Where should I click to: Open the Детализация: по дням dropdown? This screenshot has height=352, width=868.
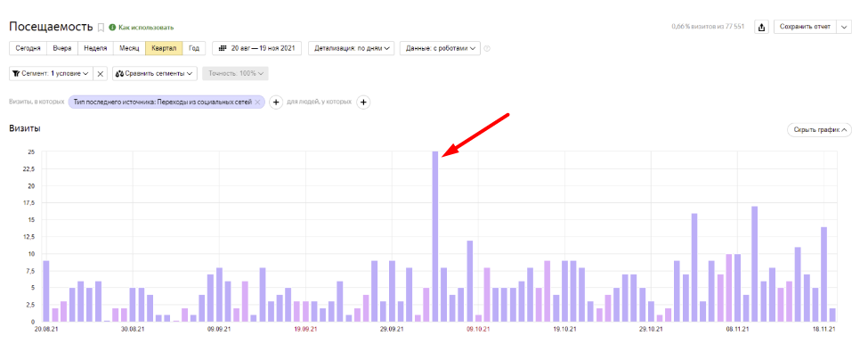point(351,48)
